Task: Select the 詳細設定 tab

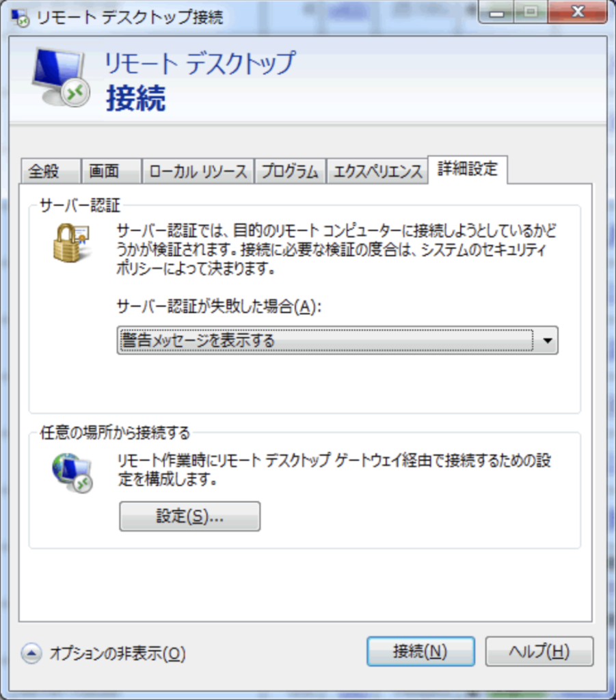Action: click(x=468, y=170)
